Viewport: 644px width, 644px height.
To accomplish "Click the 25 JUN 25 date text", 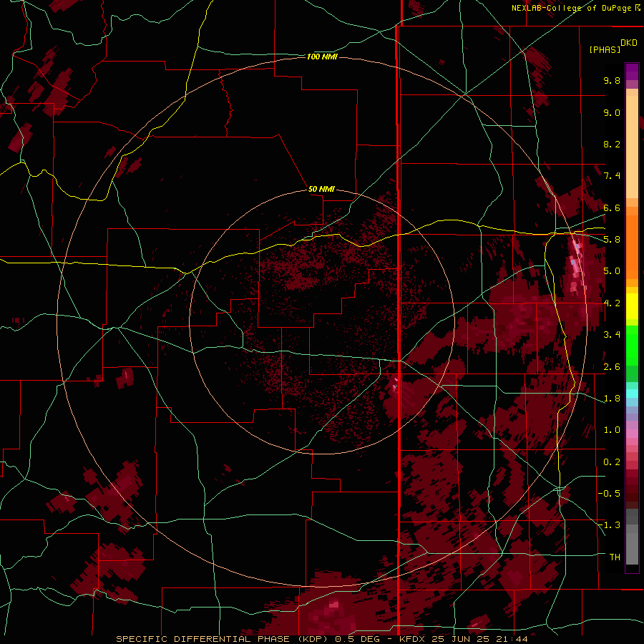I will [x=459, y=639].
